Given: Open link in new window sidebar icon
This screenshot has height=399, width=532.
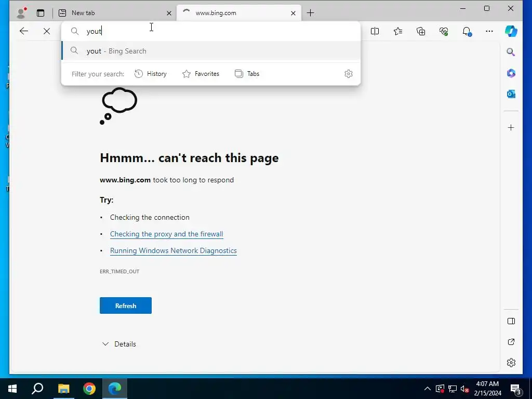Looking at the screenshot, I should tap(511, 342).
